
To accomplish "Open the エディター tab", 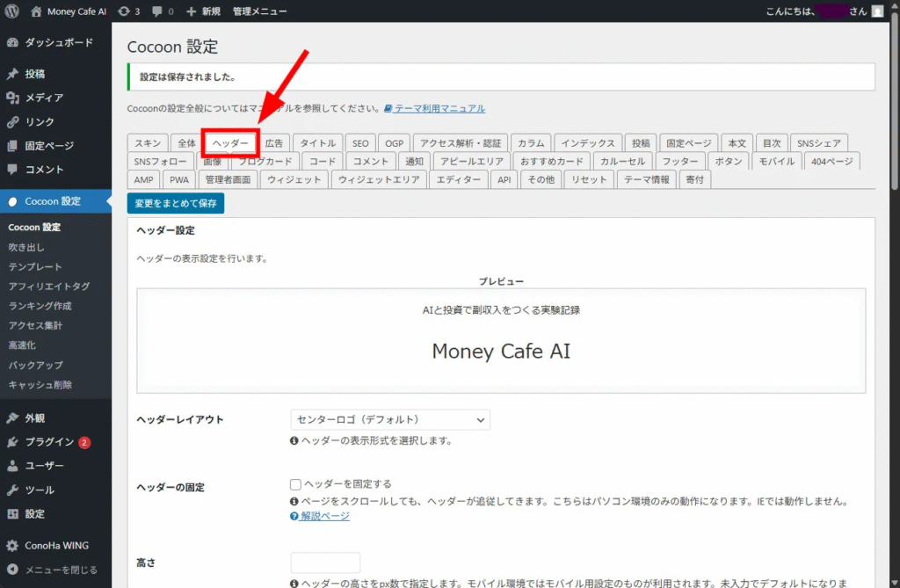I will pos(459,179).
